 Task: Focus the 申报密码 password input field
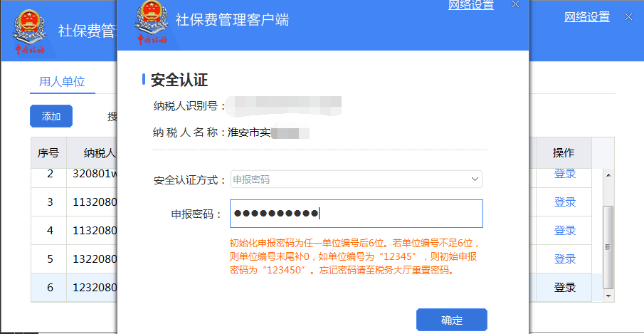[356, 213]
